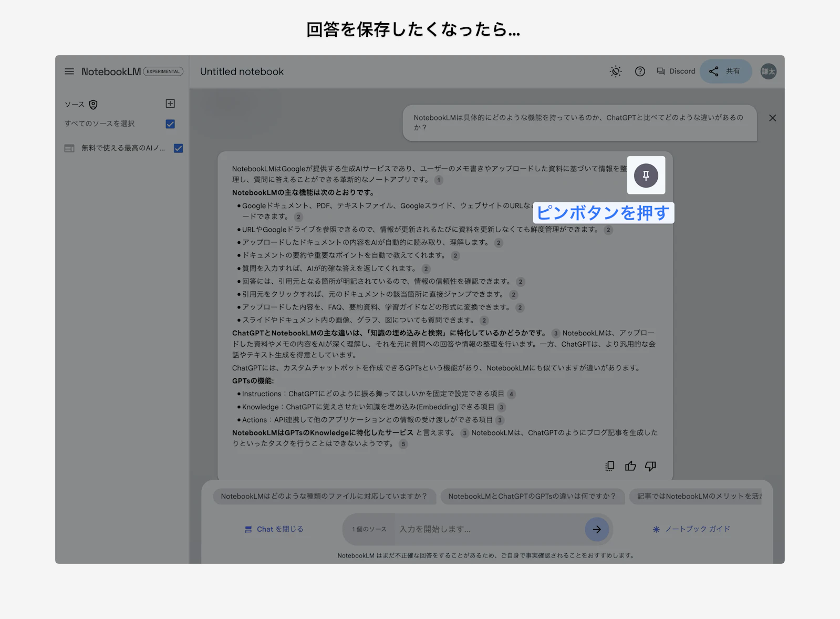840x619 pixels.
Task: Click the thumbs up icon
Action: [630, 466]
